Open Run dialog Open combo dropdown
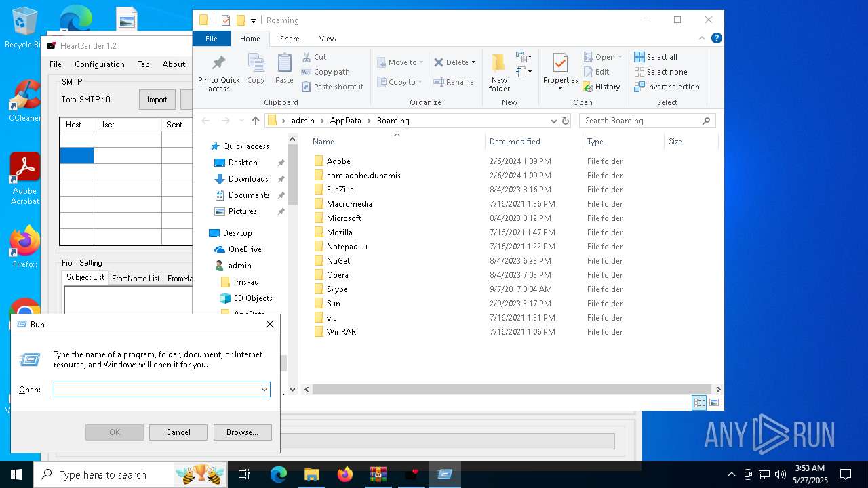Screen dimensions: 868x488 [264, 390]
